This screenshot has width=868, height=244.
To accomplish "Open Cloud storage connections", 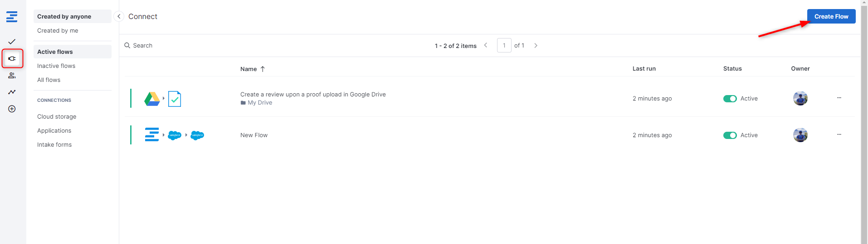I will click(73, 116).
